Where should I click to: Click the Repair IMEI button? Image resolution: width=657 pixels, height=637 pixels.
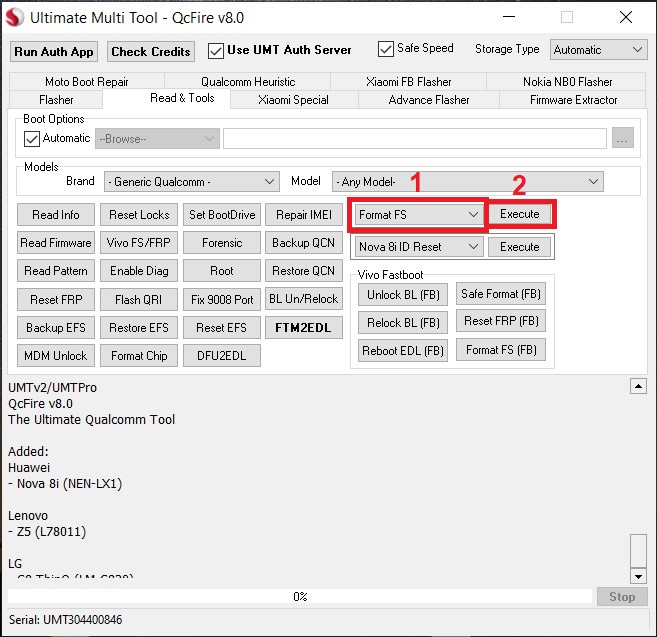(304, 215)
